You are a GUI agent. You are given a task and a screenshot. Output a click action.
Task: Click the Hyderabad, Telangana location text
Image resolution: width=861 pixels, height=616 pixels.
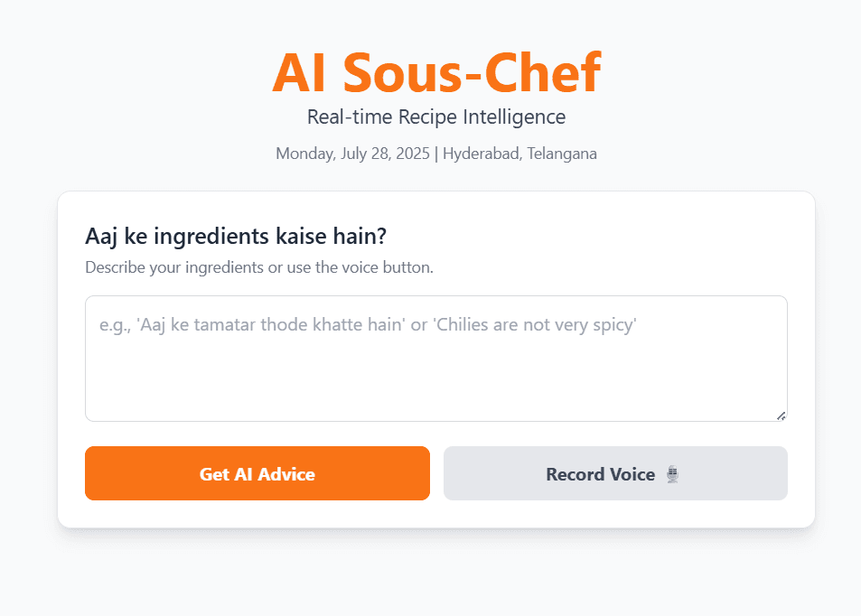pyautogui.click(x=519, y=154)
